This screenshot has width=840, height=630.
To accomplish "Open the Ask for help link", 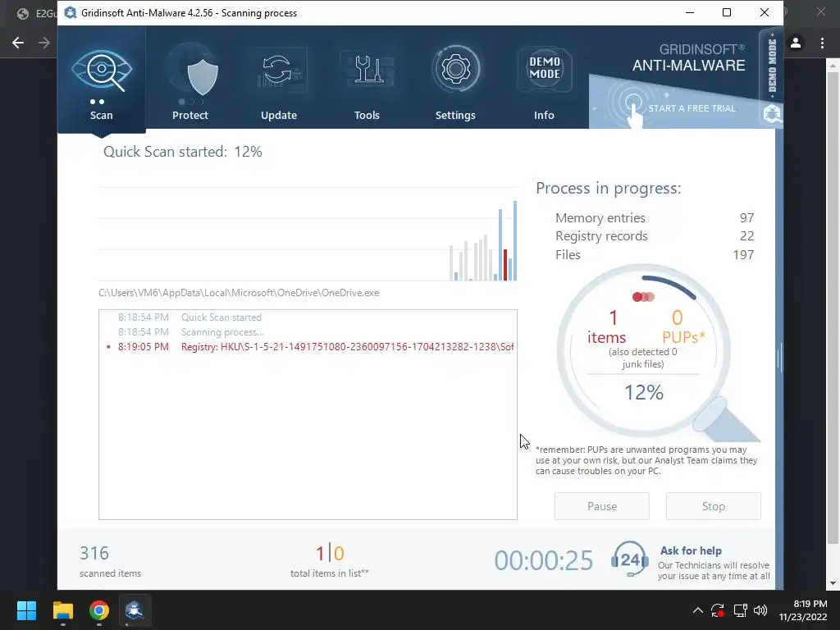I will [x=691, y=550].
